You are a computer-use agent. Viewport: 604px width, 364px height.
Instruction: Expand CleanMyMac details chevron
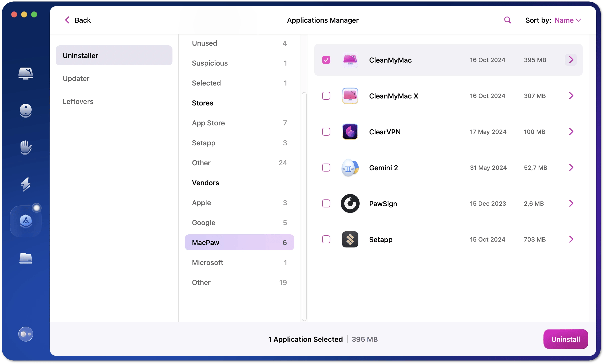[x=571, y=60]
